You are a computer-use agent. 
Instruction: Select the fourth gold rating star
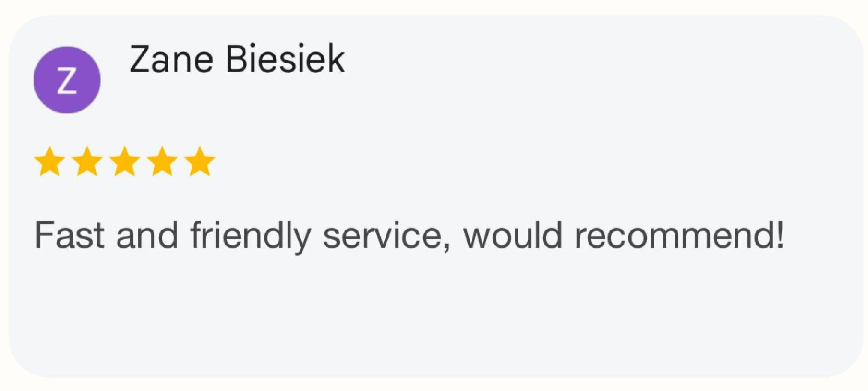[x=163, y=162]
